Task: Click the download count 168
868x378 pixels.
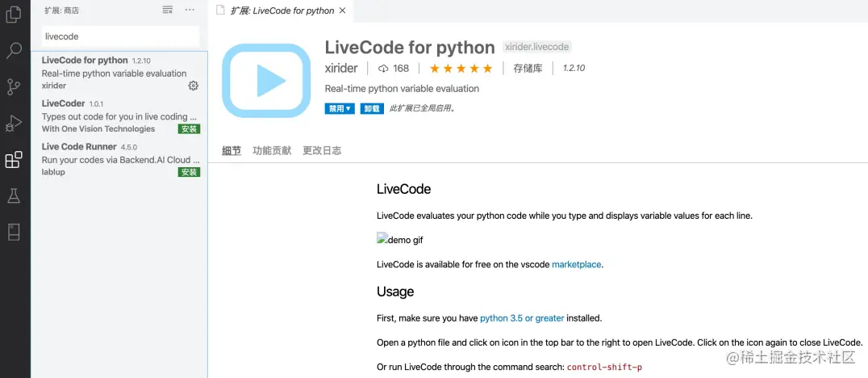Action: click(394, 68)
